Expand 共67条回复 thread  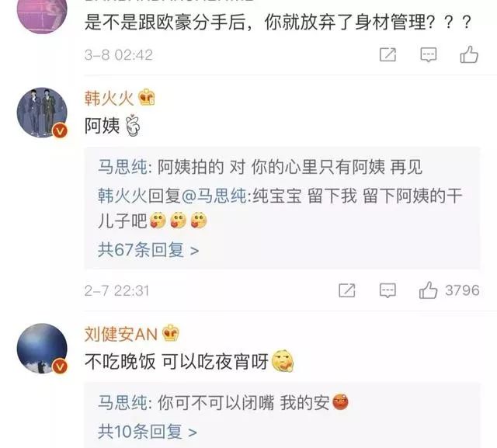coord(148,250)
